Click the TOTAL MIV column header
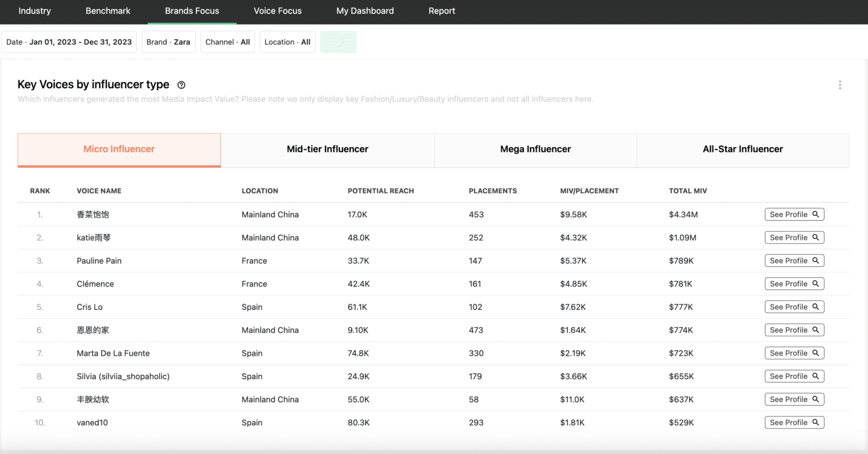 (x=687, y=191)
